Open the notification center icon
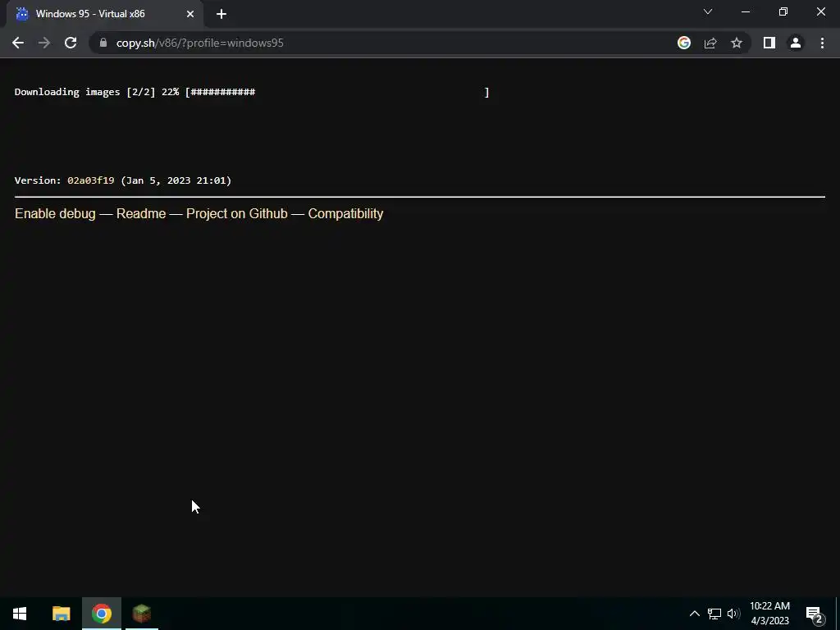The height and width of the screenshot is (630, 840). pos(815,614)
